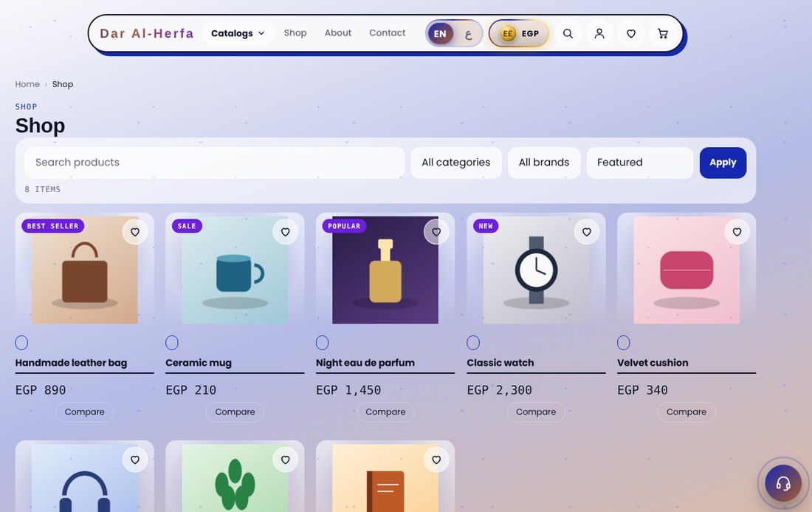Select the Ceramic mug round checkbox
Image resolution: width=812 pixels, height=512 pixels.
[172, 343]
